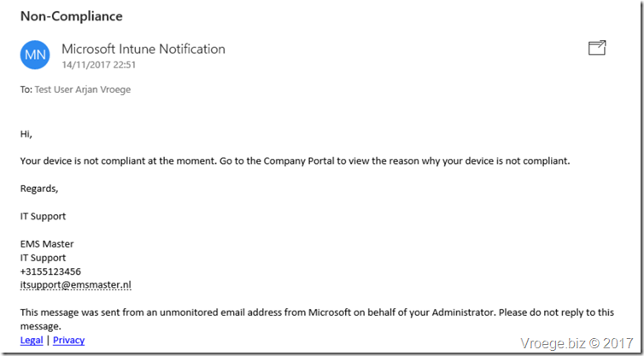Screen dimensions: 644x356
Task: Click itsupport@emsmaster.nl email address
Action: tap(75, 285)
